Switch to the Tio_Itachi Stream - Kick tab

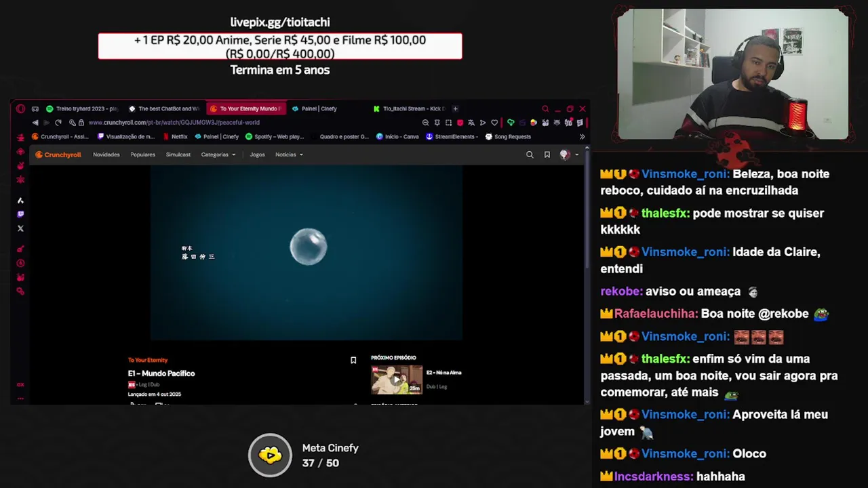tap(410, 108)
